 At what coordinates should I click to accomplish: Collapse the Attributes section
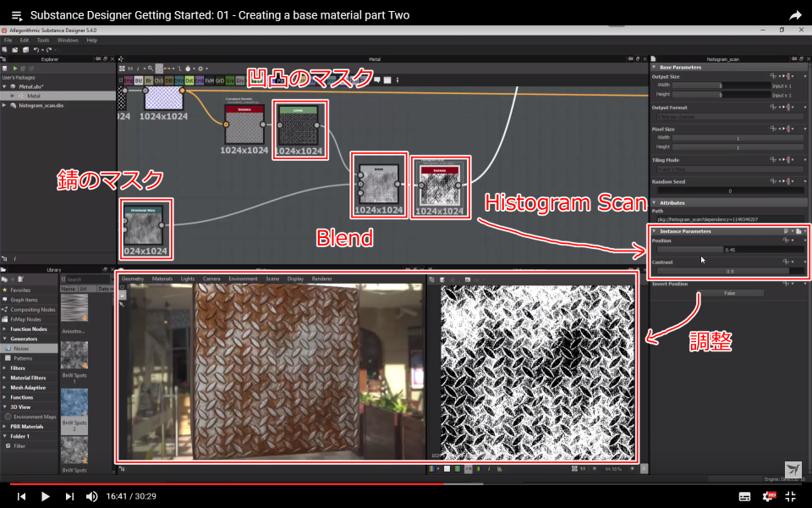point(655,202)
